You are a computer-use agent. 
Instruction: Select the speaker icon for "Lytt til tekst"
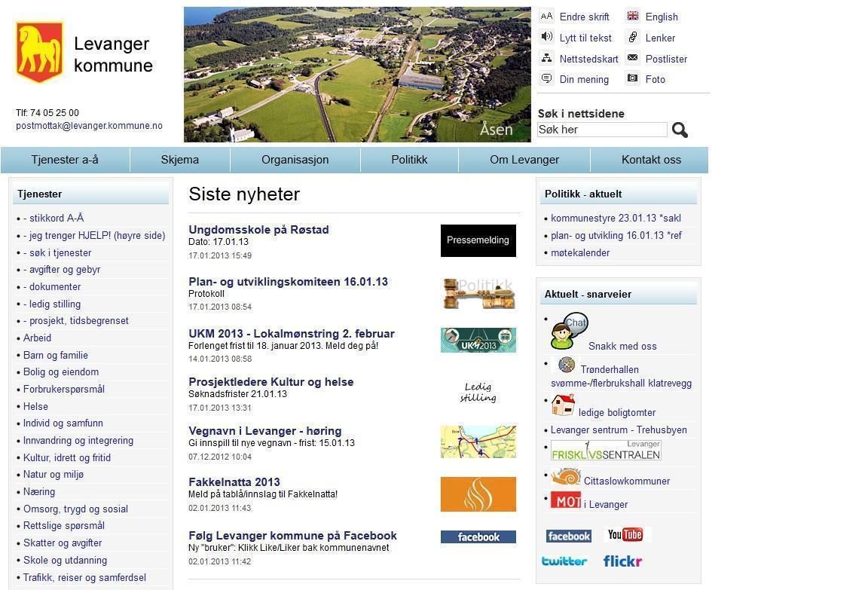click(x=546, y=37)
